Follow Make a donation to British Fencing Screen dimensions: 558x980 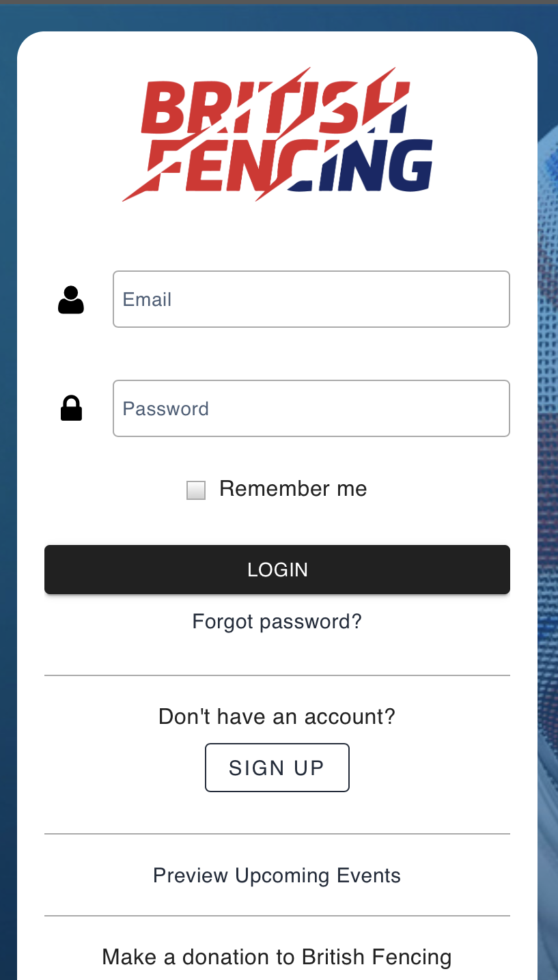(x=277, y=957)
